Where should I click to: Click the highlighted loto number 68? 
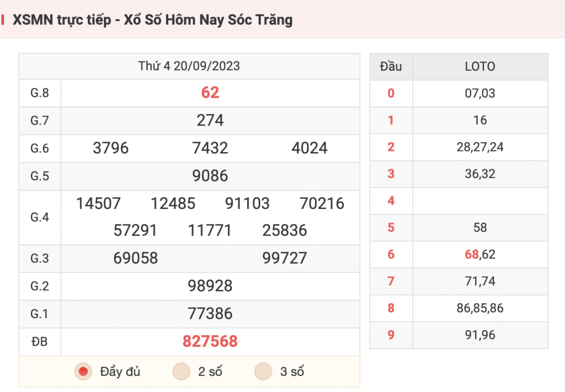click(472, 255)
